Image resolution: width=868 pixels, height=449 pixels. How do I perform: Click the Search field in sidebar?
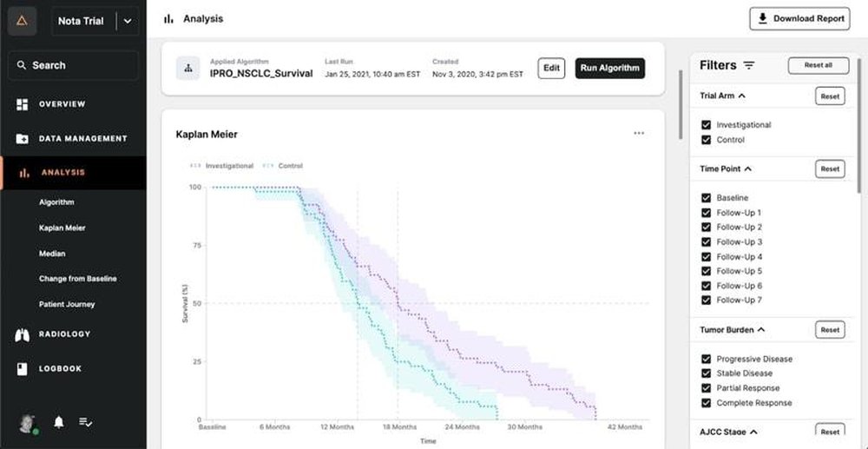pyautogui.click(x=73, y=65)
